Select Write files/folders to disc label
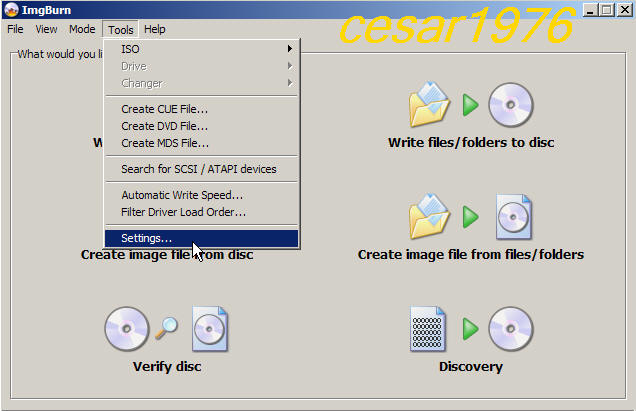Screen dimensions: 636x411 [x=471, y=142]
